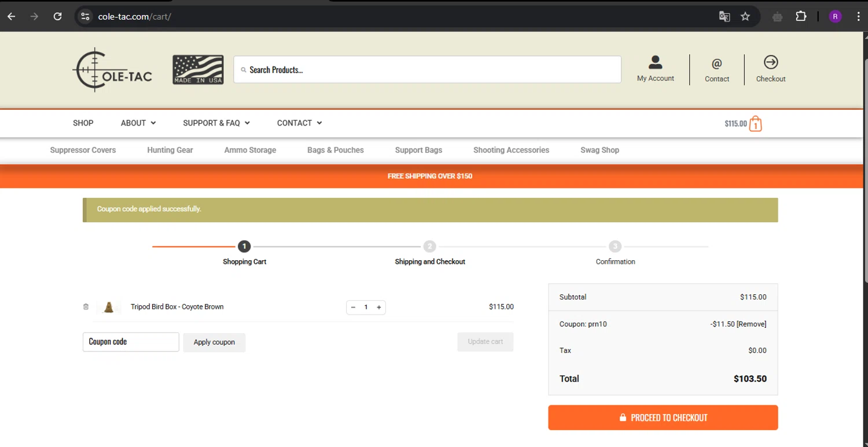Click the Confirmation step 3 marker

615,246
